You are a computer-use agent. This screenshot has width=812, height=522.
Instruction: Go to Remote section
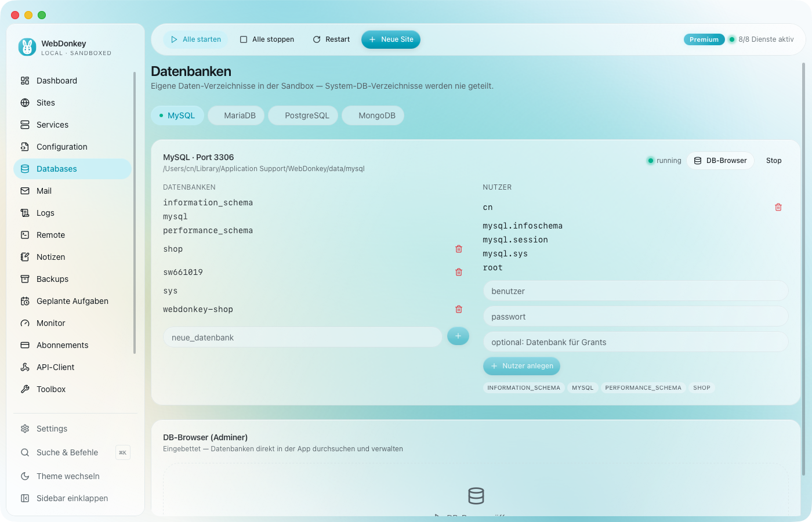coord(73,235)
